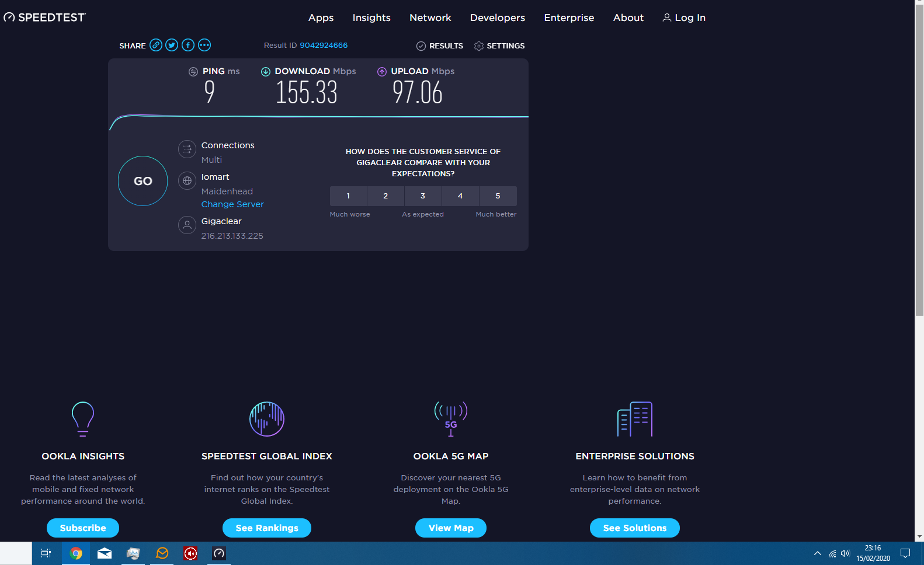
Task: Click the page vertical scrollbar
Action: pyautogui.click(x=919, y=161)
